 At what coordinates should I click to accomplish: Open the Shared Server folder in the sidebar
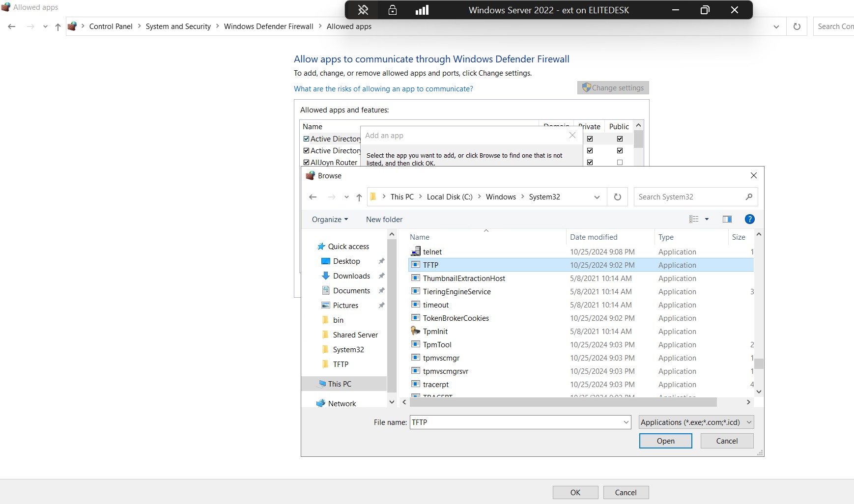(x=355, y=335)
